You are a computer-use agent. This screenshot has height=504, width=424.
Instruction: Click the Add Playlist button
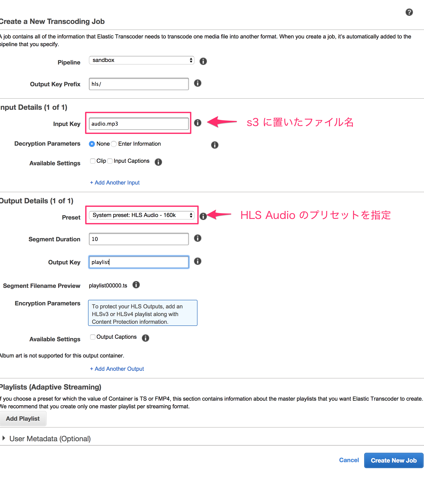23,419
